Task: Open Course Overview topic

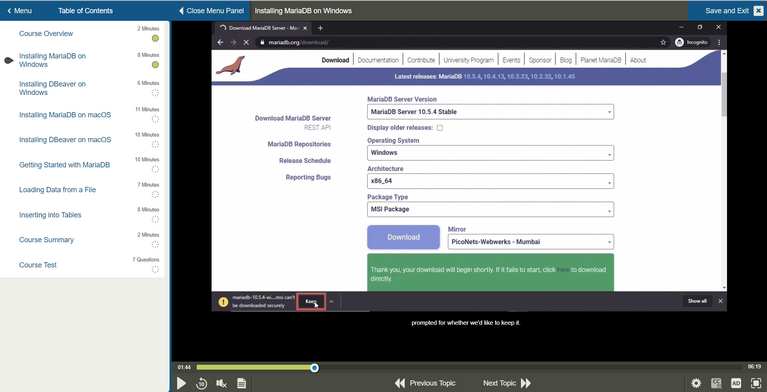Action: pyautogui.click(x=46, y=34)
